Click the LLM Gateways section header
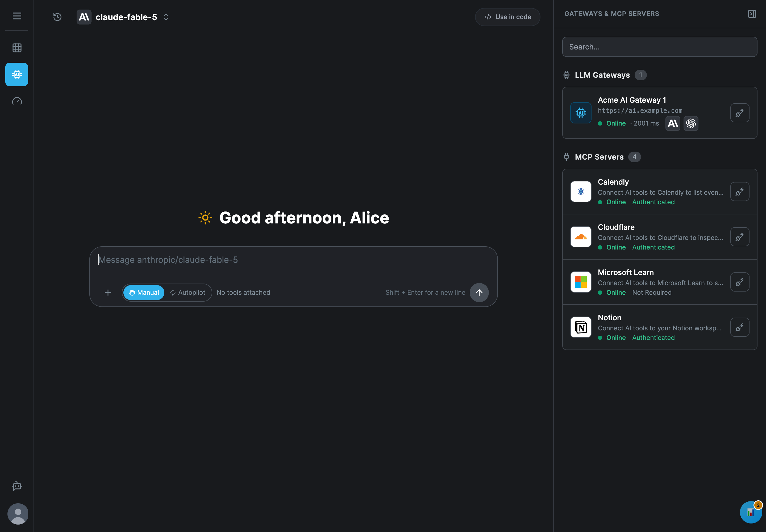 pyautogui.click(x=602, y=75)
